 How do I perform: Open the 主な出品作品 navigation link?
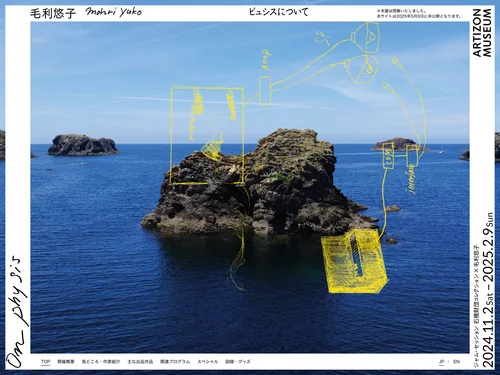click(x=140, y=362)
